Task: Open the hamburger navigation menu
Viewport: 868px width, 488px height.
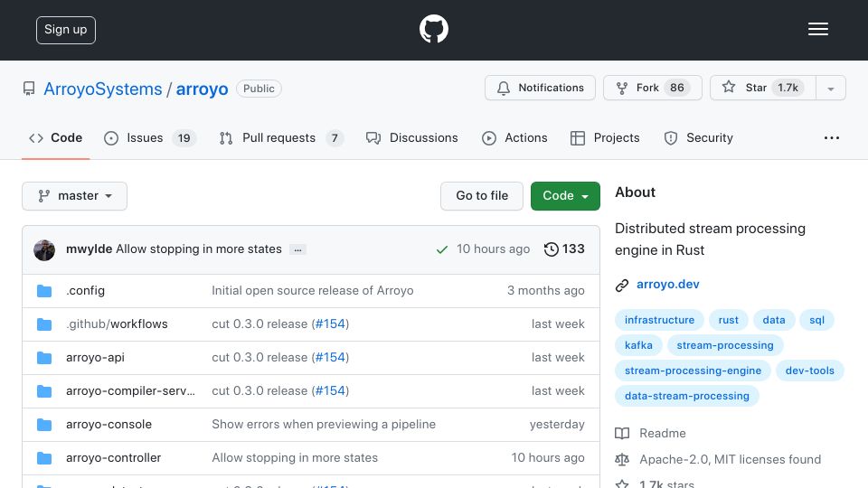Action: (x=817, y=29)
